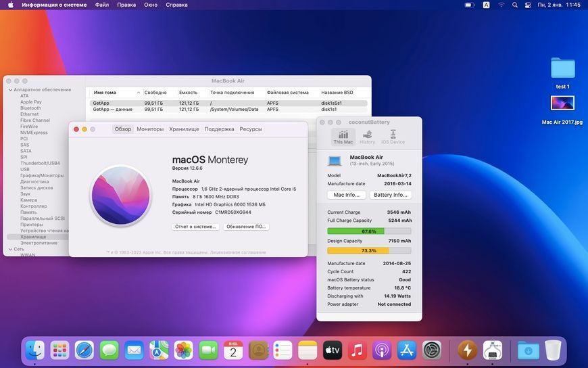588x368 pixels.
Task: Click Файловая система column header
Action: (288, 93)
